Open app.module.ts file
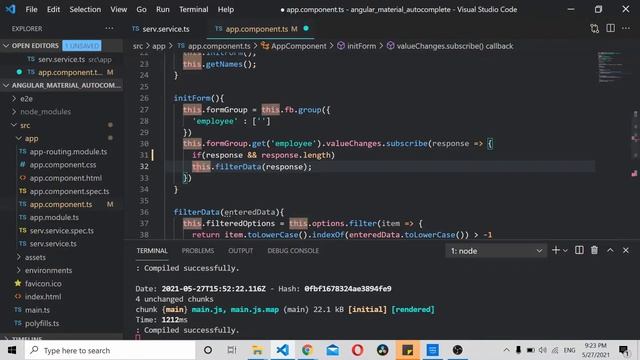 [54, 218]
